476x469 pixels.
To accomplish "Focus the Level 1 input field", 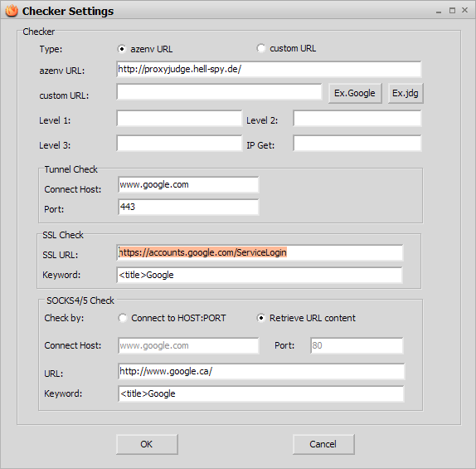I will [179, 119].
